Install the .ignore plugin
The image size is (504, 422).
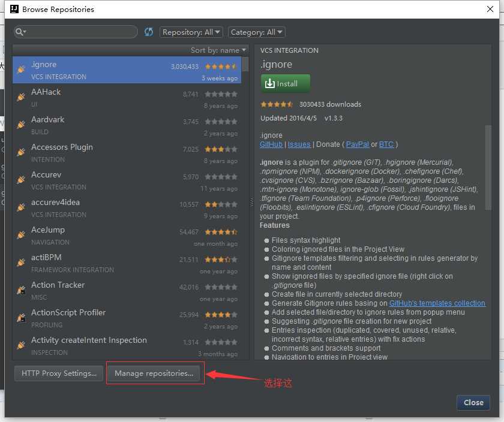pos(286,83)
